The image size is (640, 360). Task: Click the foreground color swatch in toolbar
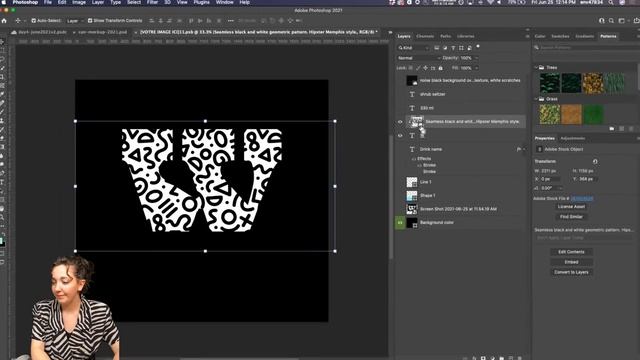(x=2, y=241)
